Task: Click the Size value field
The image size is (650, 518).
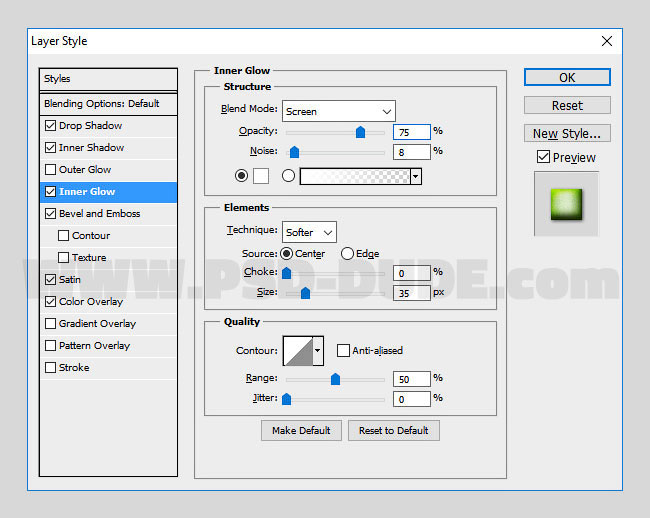Action: [x=412, y=293]
